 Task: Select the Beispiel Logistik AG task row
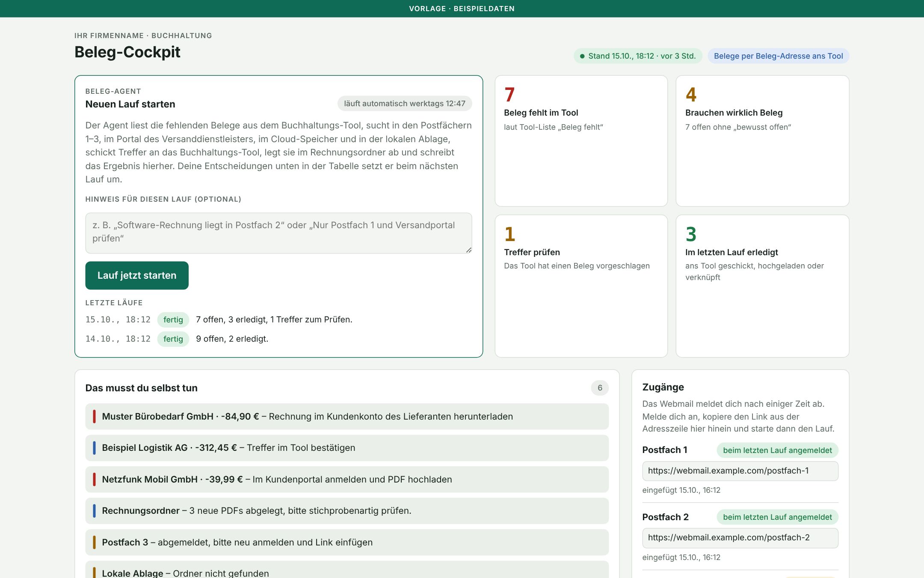point(347,448)
